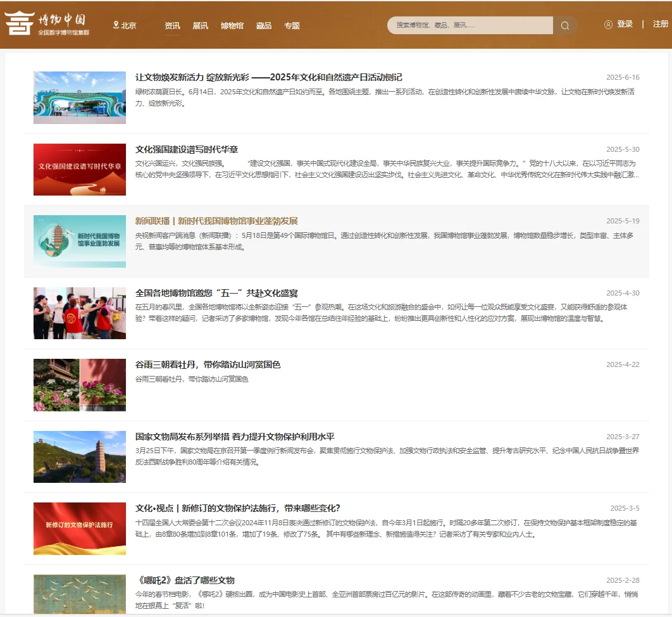Open article 新闻联播 | 新时代我国博物馆事业蓬勃发展

click(x=216, y=221)
